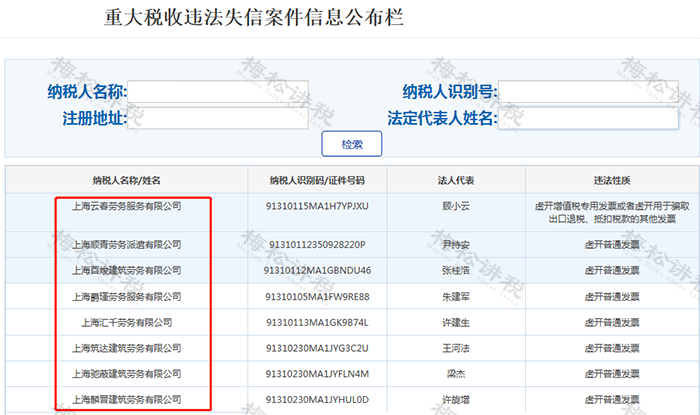The height and width of the screenshot is (415, 700).
Task: Select legal representative 许建生
Action: coord(456,323)
